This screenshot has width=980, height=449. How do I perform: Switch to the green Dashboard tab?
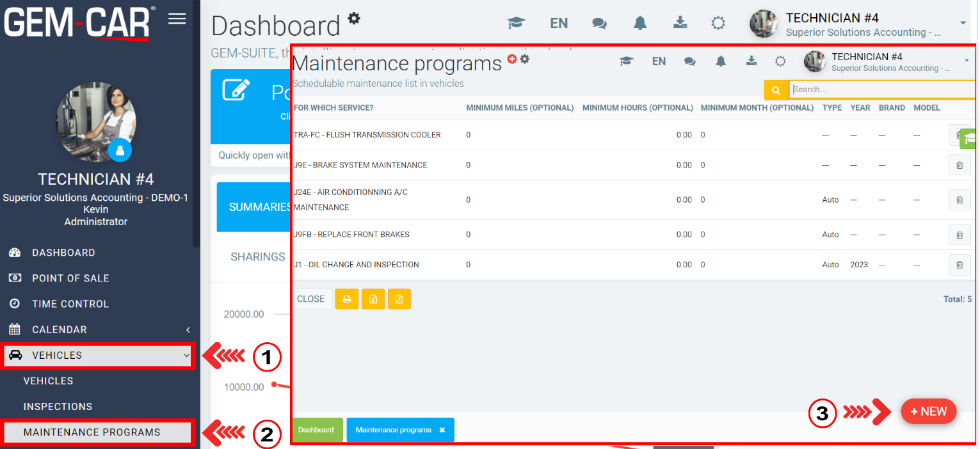pos(316,430)
